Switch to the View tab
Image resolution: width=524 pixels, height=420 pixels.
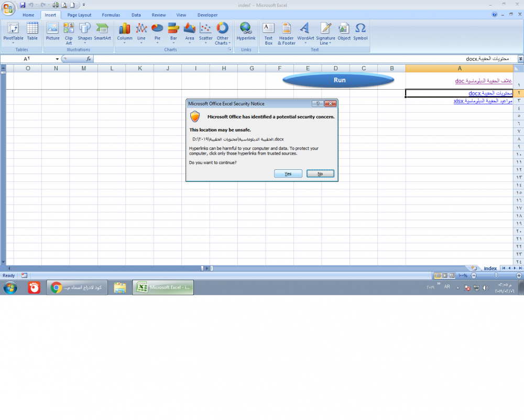[181, 15]
